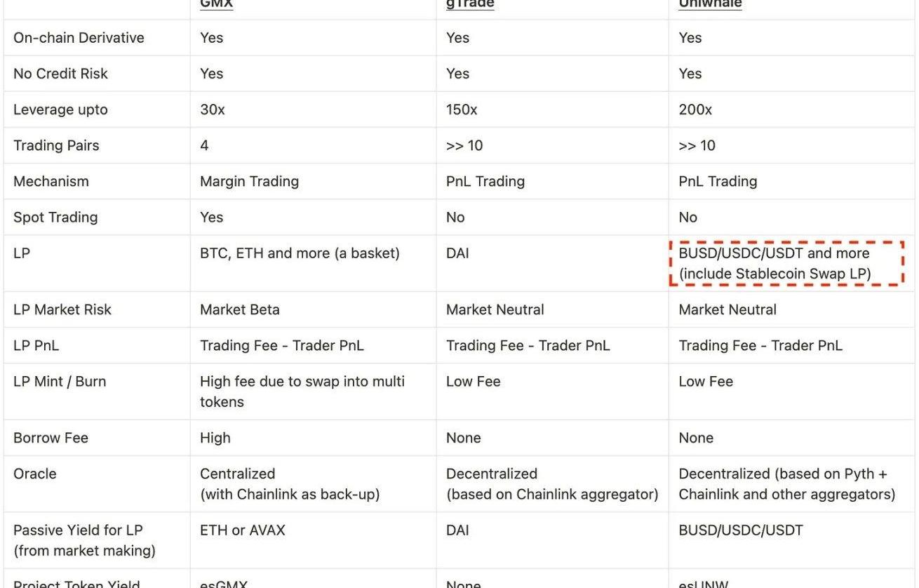Click the "ETH or AVAX" cell
Image resolution: width=919 pixels, height=588 pixels.
pyautogui.click(x=242, y=530)
